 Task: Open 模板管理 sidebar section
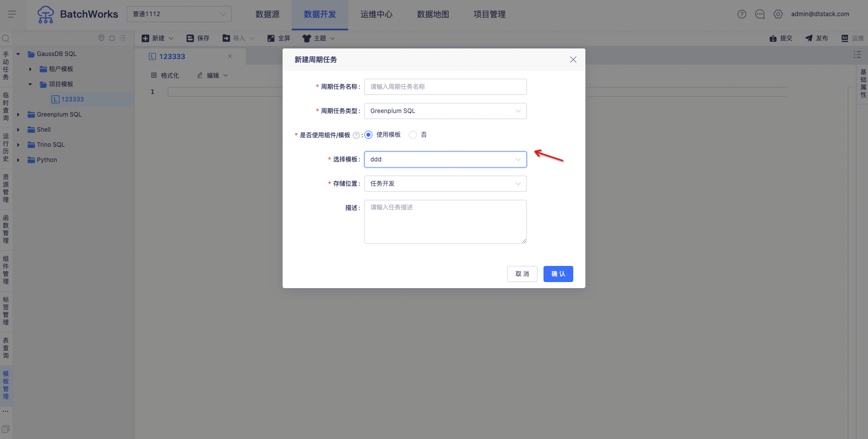(x=6, y=385)
